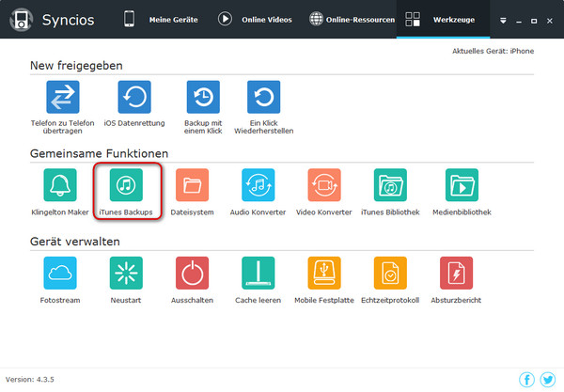Switch to Meine Geräte tab
The height and width of the screenshot is (392, 564).
161,20
